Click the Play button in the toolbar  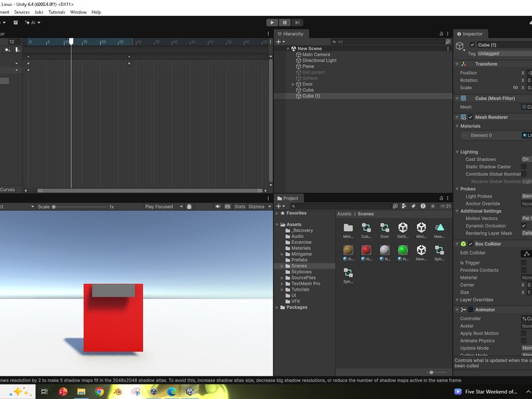point(272,23)
